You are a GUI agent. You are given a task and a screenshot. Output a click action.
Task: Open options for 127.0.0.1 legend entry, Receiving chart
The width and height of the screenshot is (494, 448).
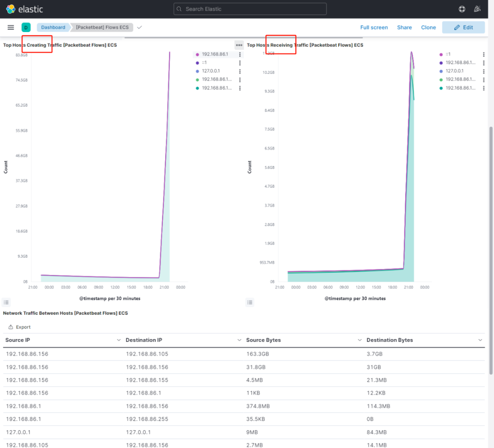[483, 71]
